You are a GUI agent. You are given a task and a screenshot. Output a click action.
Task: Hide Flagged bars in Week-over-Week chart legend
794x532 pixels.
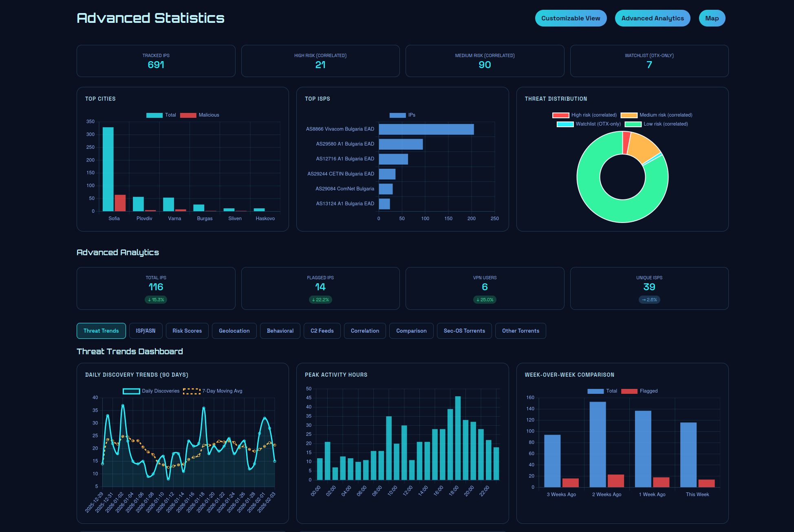(642, 391)
